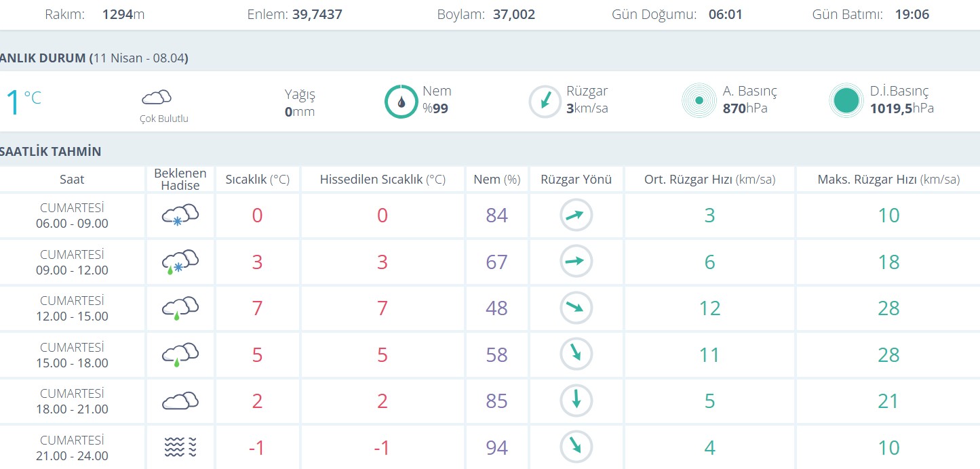Click the A. Basınç pressure rings icon
980x469 pixels.
click(x=699, y=101)
